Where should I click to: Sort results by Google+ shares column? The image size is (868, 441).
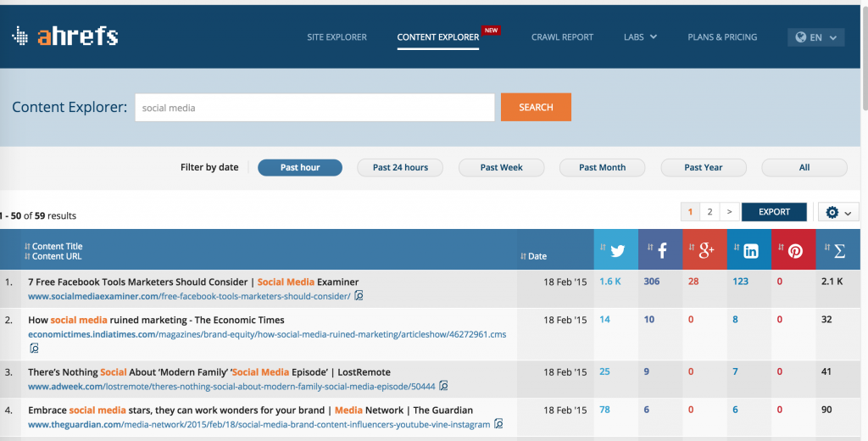(x=704, y=251)
